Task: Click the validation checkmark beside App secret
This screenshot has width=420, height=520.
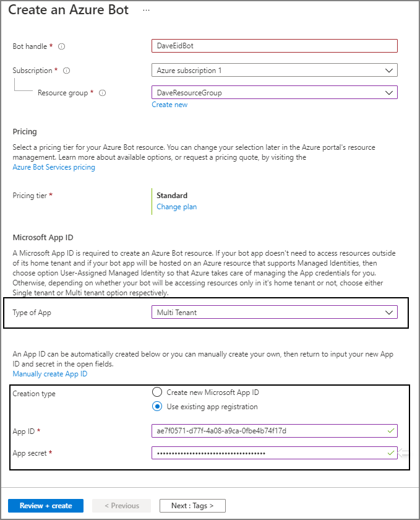Action: tap(390, 453)
